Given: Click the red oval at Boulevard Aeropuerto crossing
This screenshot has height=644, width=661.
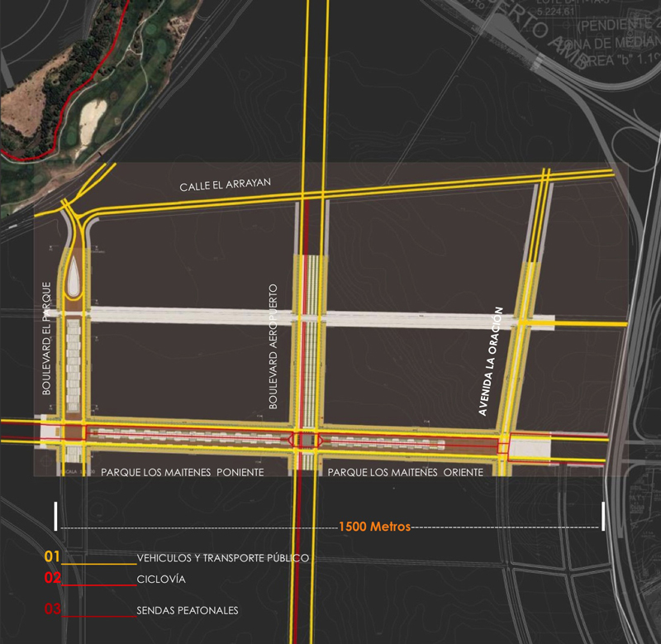Looking at the screenshot, I should pos(306,440).
